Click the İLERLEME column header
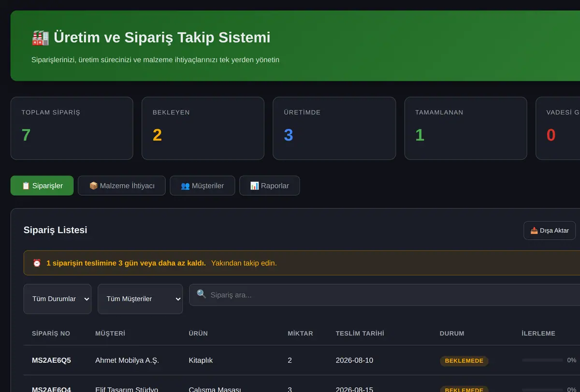 (538, 334)
